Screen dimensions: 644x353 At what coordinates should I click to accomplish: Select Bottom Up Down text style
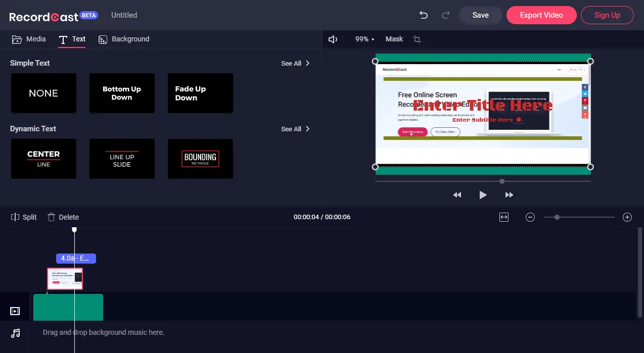122,93
